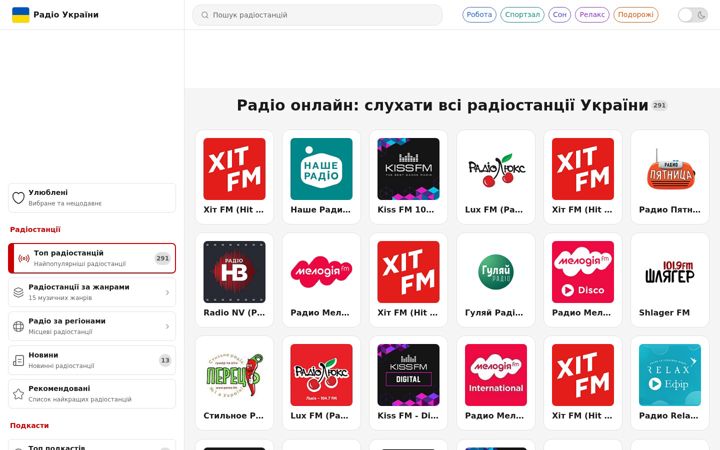
Task: Select the Подорожі mood tag
Action: 636,15
